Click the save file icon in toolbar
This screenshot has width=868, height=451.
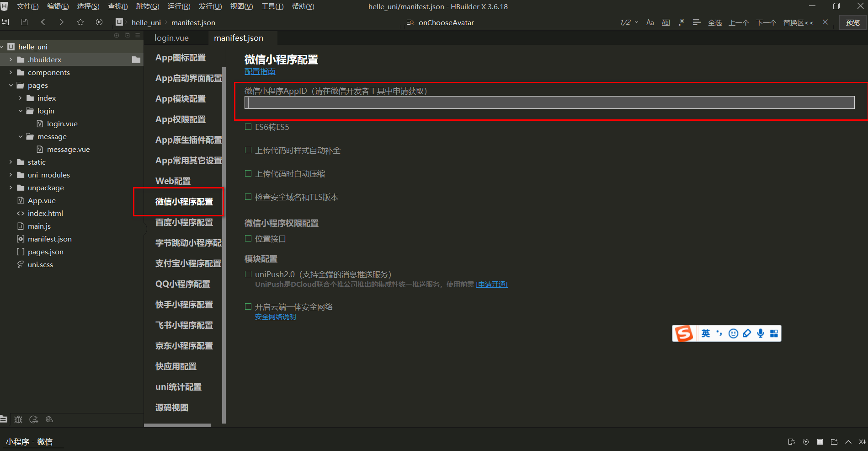pos(24,21)
